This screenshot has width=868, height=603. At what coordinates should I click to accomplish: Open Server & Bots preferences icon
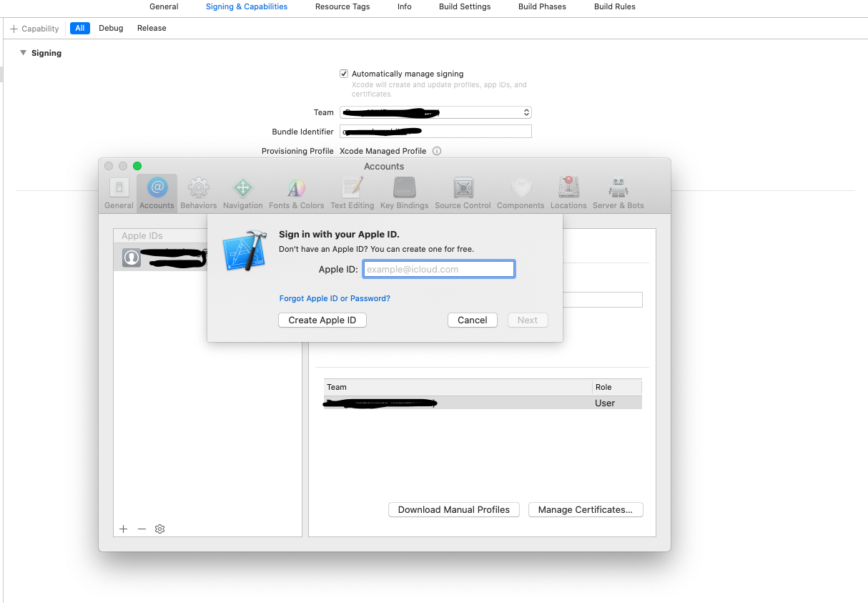[618, 188]
